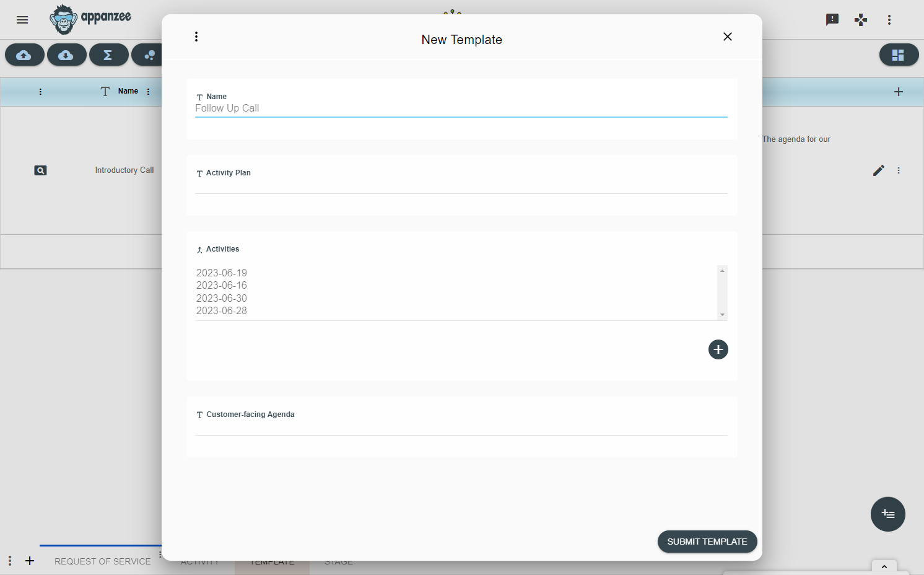Click the Introductory Call name cell
This screenshot has height=575, width=924.
[124, 170]
